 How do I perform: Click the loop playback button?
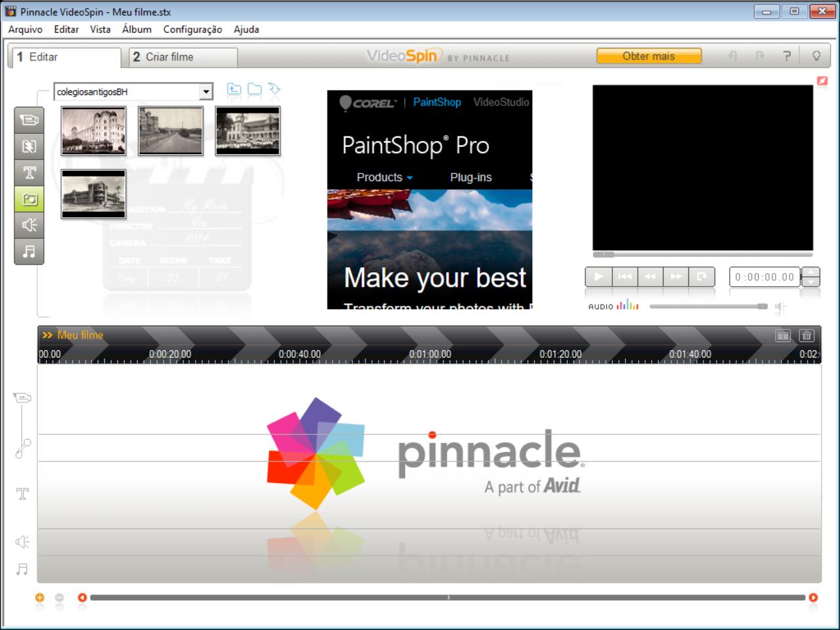click(702, 277)
